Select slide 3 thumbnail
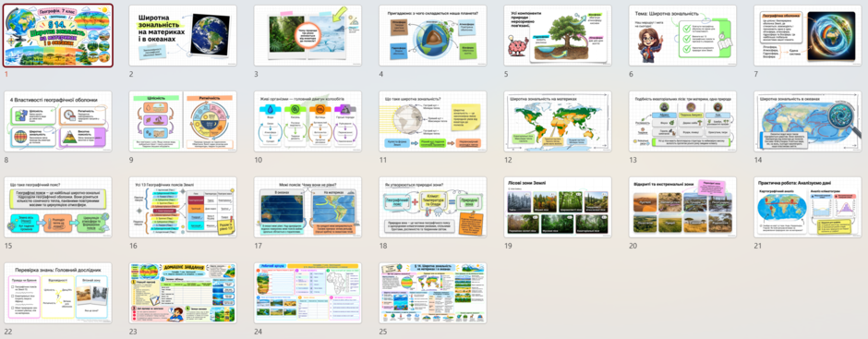Viewport: 868px width, 339px height. tap(307, 35)
